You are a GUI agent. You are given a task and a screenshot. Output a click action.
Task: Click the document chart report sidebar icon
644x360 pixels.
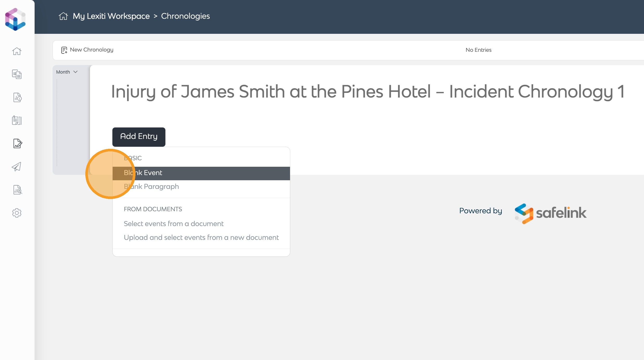point(17,98)
